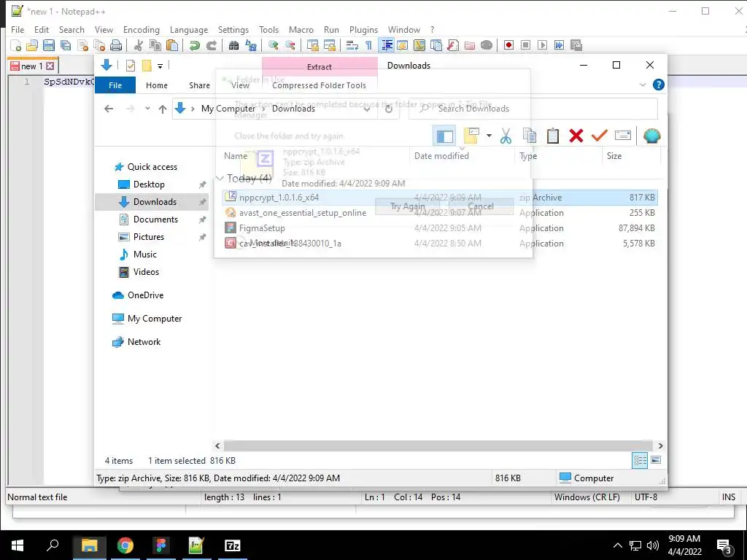The height and width of the screenshot is (560, 747).
Task: Open Classic Explorer shell settings icon
Action: 651,136
